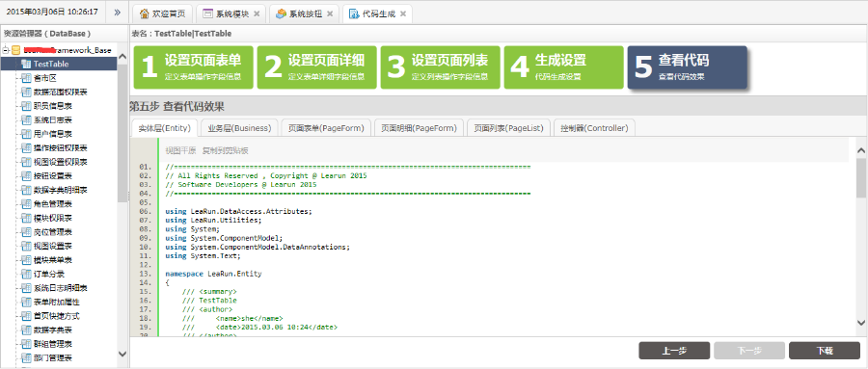Click 复制到剪贴板 copy to clipboard link

tap(226, 150)
